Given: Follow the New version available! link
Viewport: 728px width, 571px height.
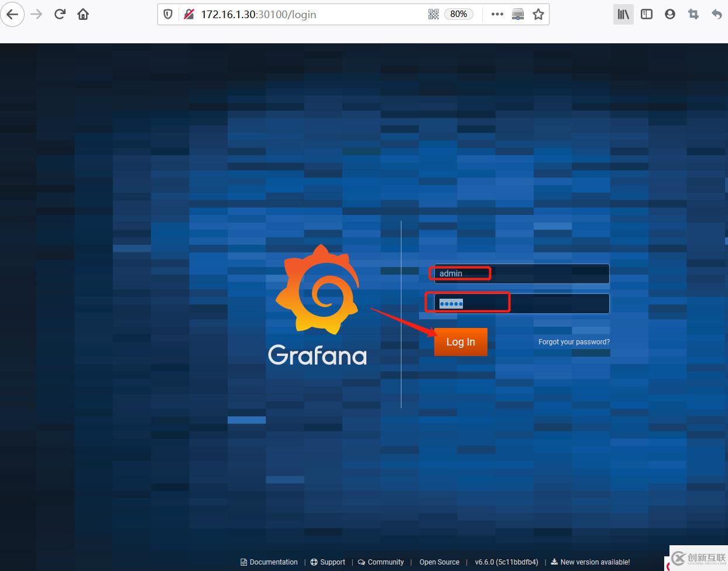Looking at the screenshot, I should pyautogui.click(x=590, y=562).
